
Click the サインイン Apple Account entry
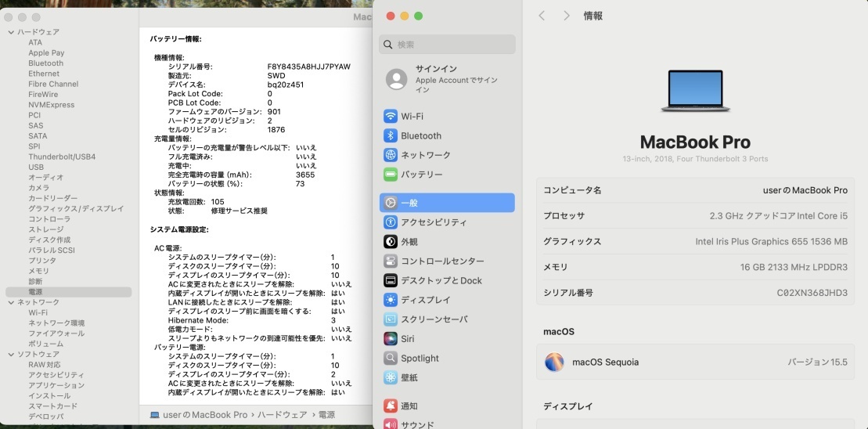[447, 78]
